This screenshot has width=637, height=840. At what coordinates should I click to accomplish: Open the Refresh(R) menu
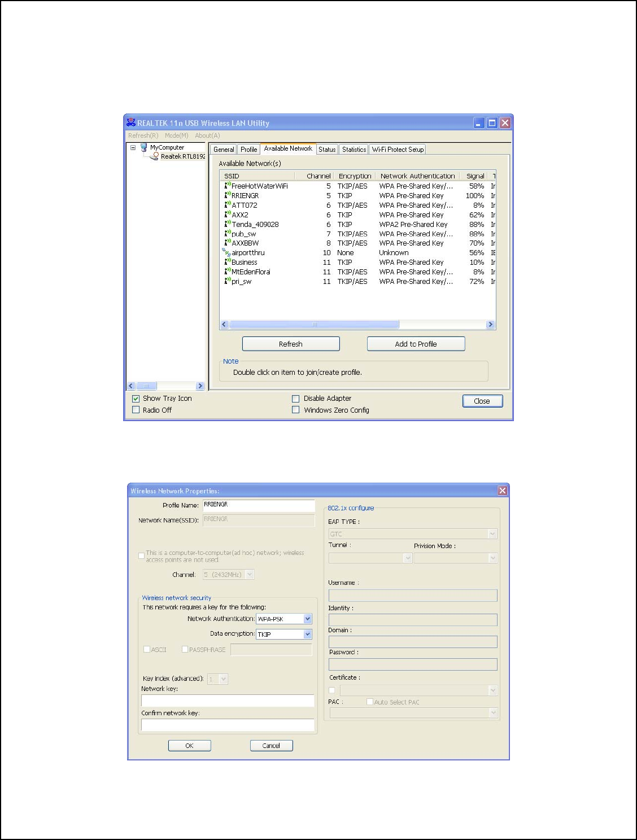143,135
